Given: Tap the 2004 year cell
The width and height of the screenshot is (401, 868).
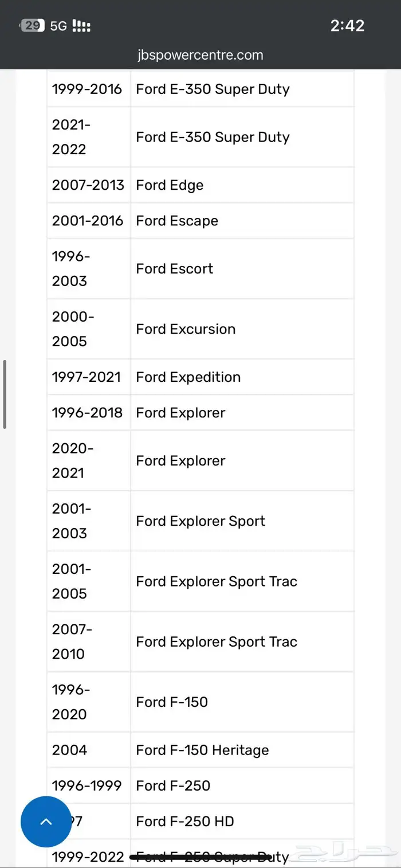Looking at the screenshot, I should [x=70, y=750].
